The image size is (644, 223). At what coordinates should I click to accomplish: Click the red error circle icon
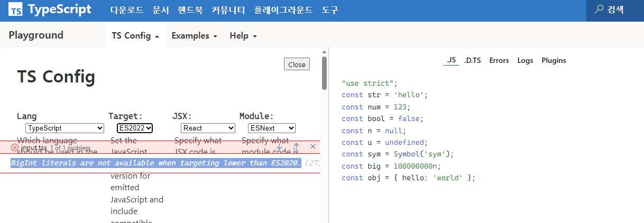pyautogui.click(x=15, y=147)
